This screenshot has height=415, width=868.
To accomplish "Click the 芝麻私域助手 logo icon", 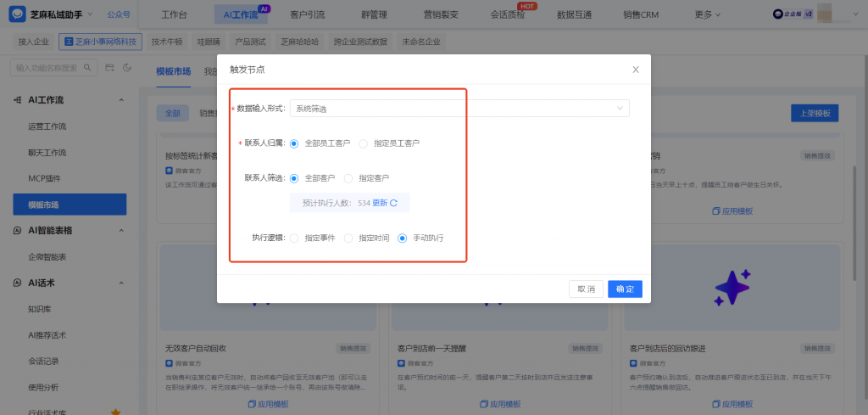I will 17,14.
